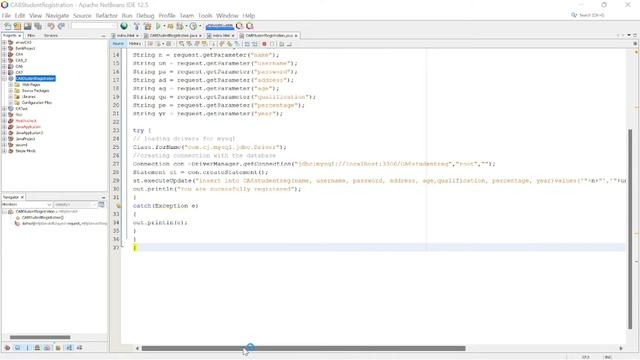This screenshot has width=640, height=360.
Task: Click the green globe browser icon
Action: 124,26
